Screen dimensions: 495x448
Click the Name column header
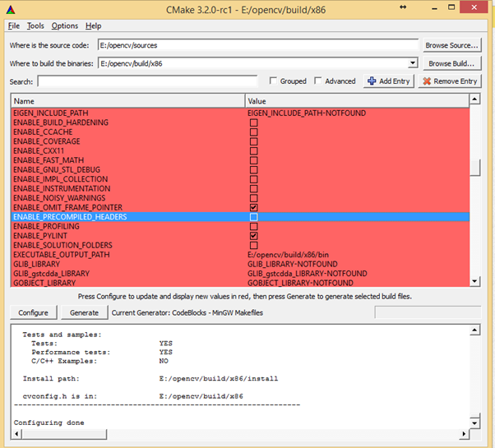tap(128, 101)
